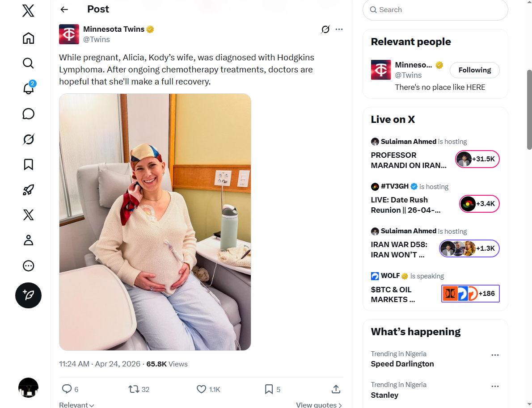The height and width of the screenshot is (408, 532).
Task: Open Bookmarks in the left sidebar
Action: click(x=28, y=164)
